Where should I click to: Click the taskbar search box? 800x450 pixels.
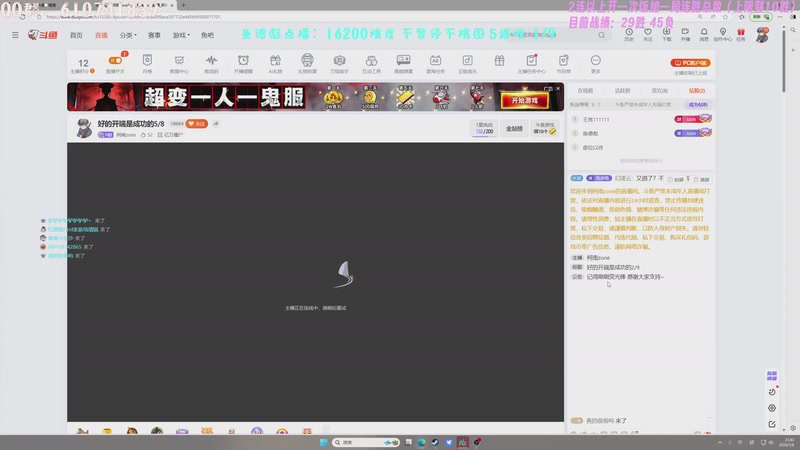point(366,442)
